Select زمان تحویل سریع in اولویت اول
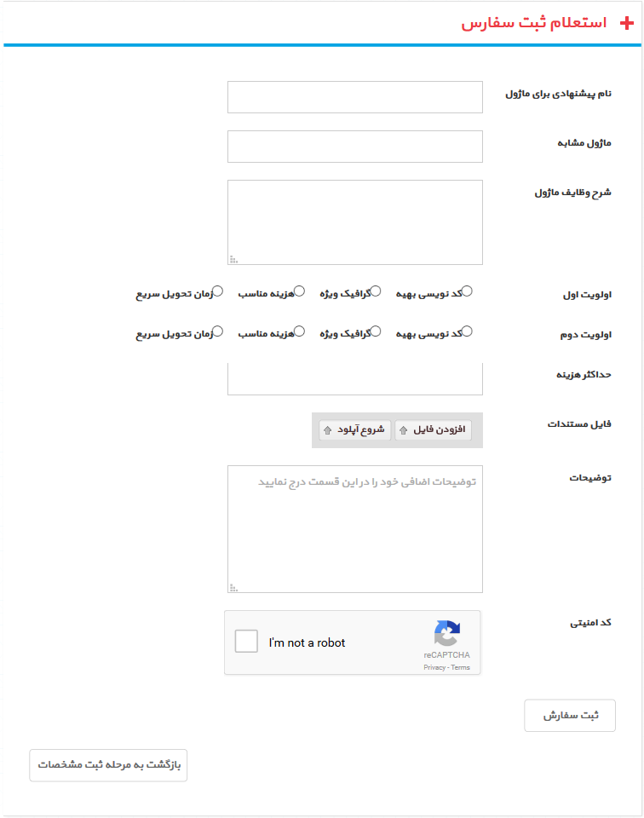Viewport: 644px width, 818px height. [218, 291]
